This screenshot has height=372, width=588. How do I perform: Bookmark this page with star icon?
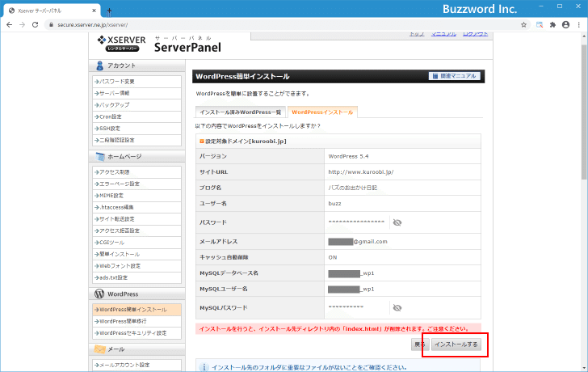pyautogui.click(x=523, y=25)
